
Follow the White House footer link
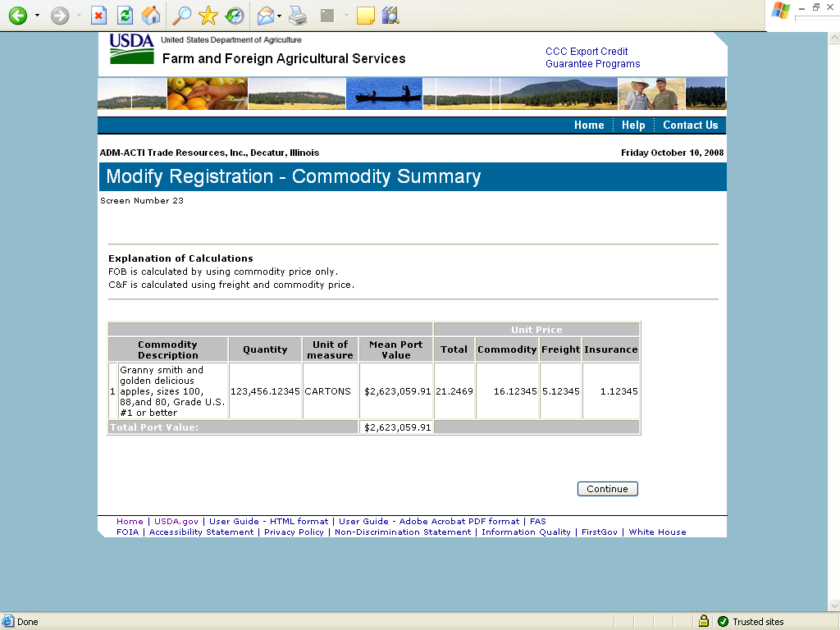coord(657,532)
